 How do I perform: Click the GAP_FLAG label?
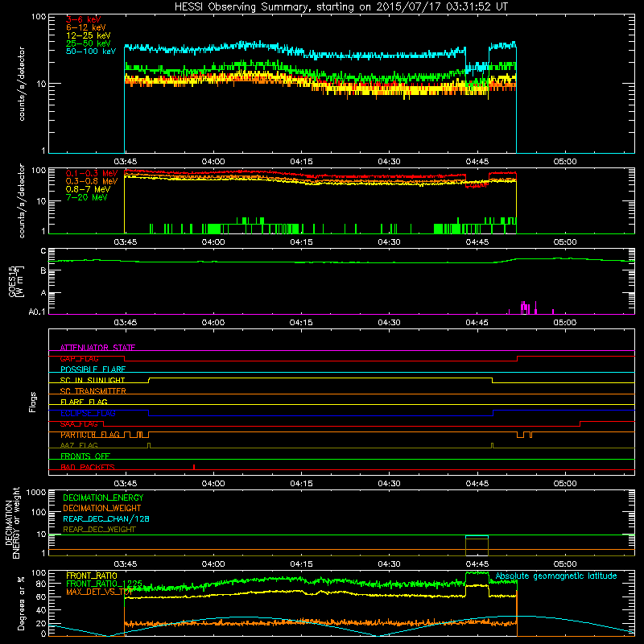coord(79,358)
